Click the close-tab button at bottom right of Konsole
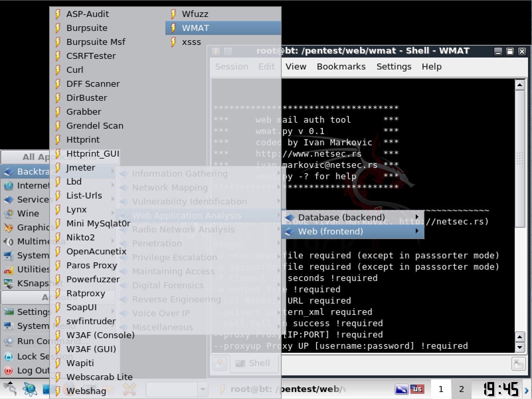The height and width of the screenshot is (399, 532). (518, 364)
